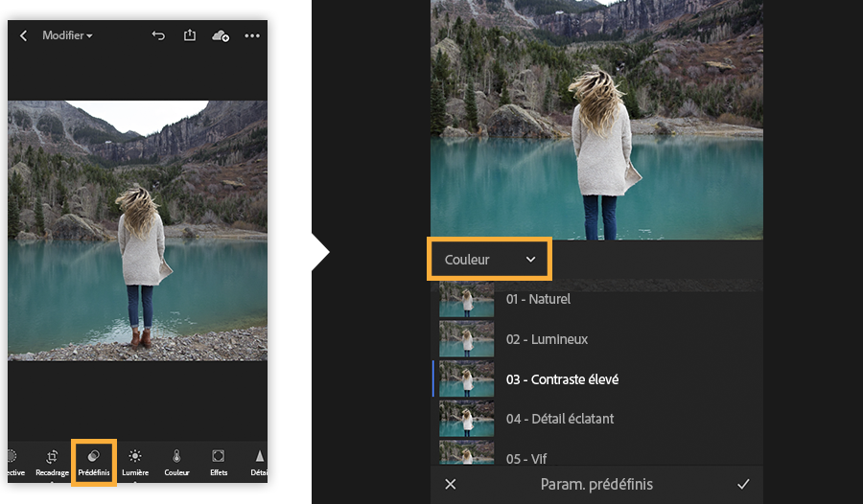Click the 04 - Détail éclatant preview thumbnail
863x504 pixels.
click(466, 419)
